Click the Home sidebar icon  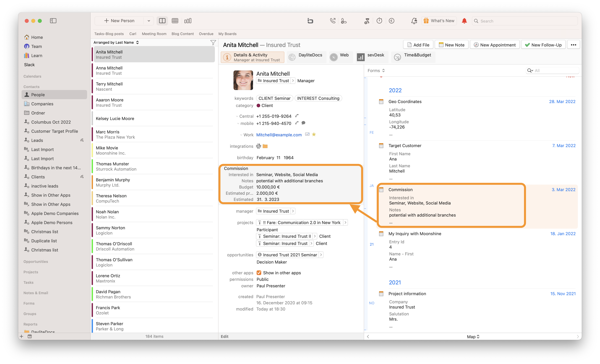[x=27, y=37]
